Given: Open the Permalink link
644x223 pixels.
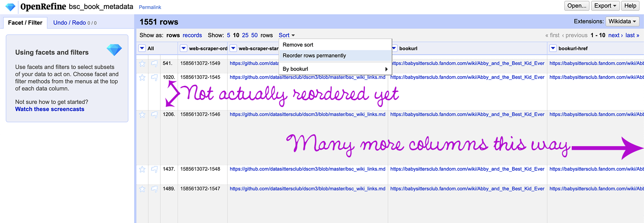Looking at the screenshot, I should click(150, 7).
